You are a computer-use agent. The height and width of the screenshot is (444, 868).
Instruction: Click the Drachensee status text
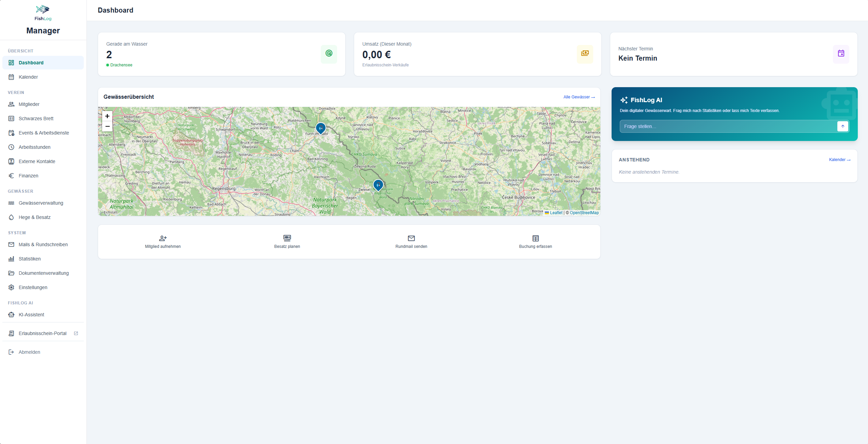[x=121, y=65]
